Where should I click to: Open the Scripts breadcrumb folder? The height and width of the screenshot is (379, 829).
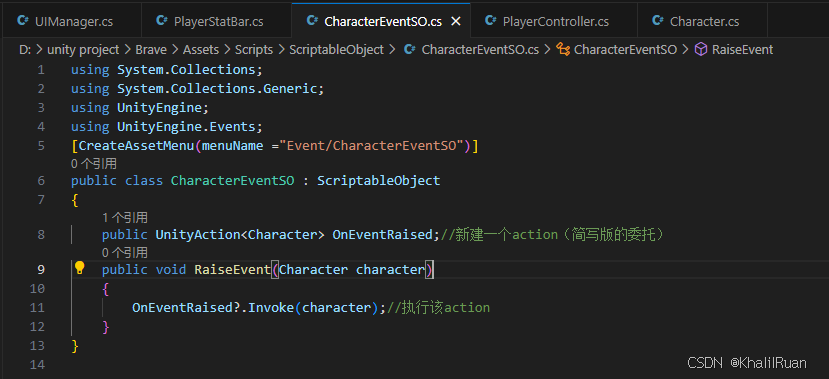click(254, 50)
